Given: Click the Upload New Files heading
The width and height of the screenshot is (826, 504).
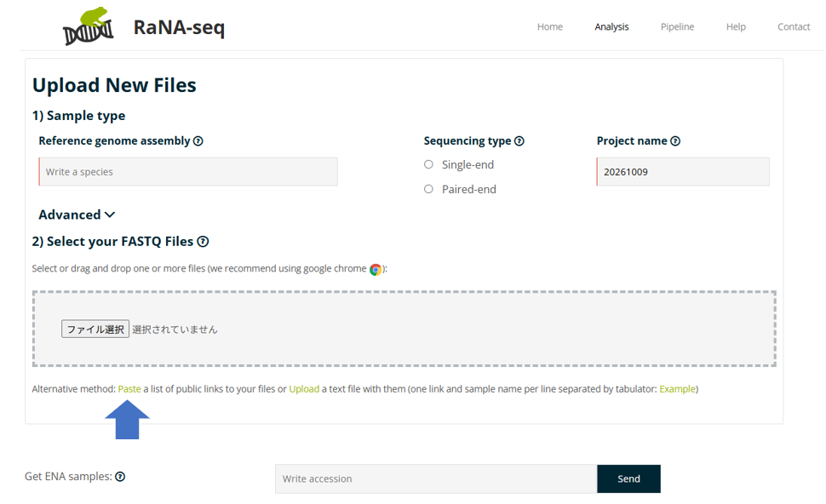Looking at the screenshot, I should pyautogui.click(x=114, y=85).
